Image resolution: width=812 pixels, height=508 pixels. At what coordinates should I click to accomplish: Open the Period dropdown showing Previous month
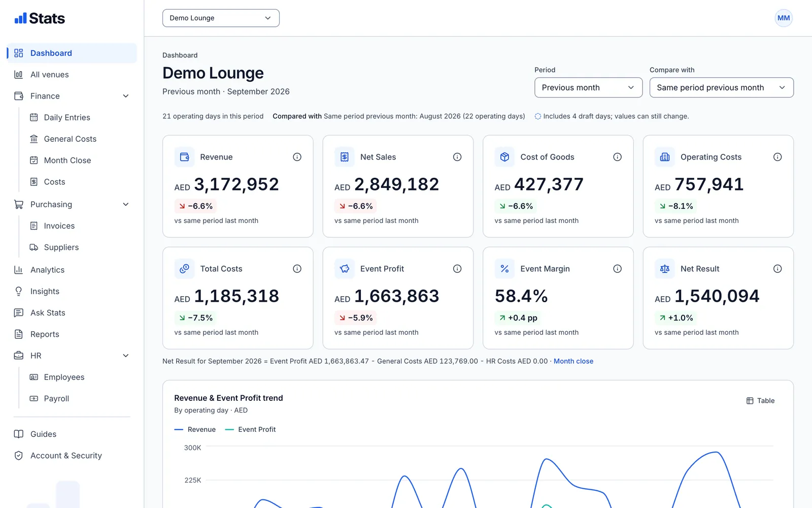(589, 87)
